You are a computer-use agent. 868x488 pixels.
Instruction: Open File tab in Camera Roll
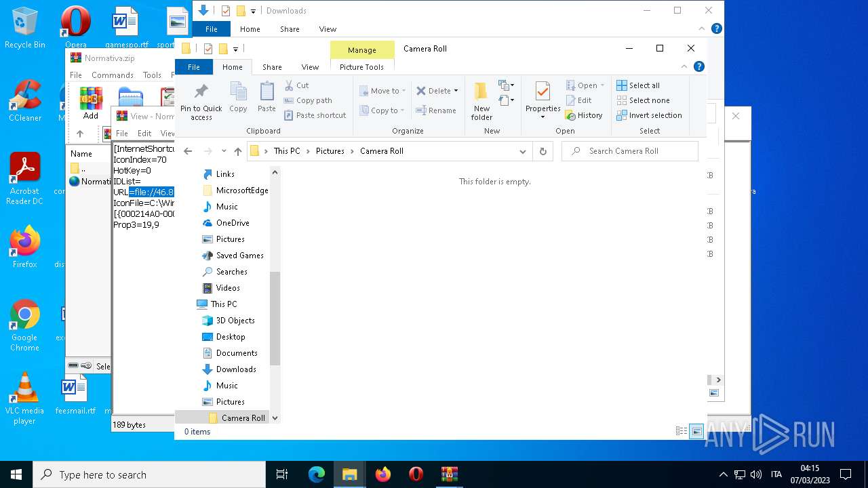pos(194,67)
